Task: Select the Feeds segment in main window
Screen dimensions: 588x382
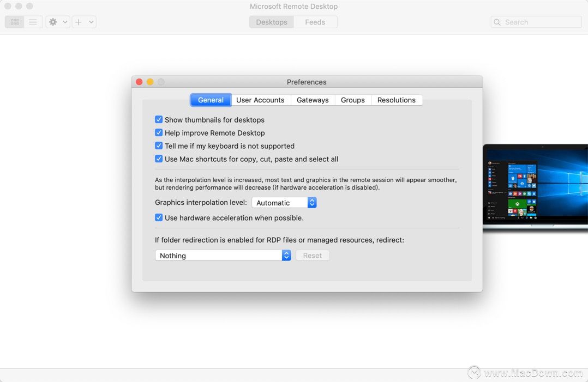Action: (315, 22)
